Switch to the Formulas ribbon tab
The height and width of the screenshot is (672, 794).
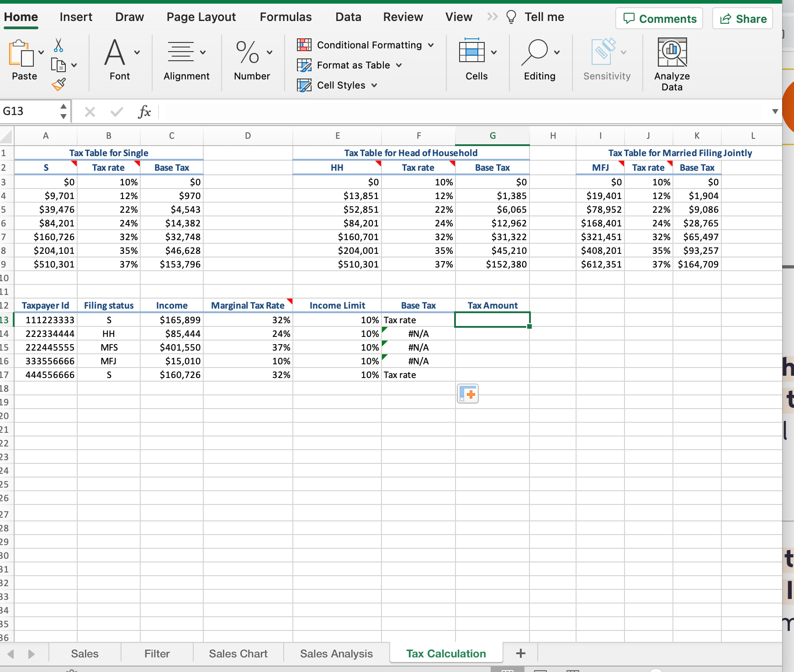click(x=285, y=17)
